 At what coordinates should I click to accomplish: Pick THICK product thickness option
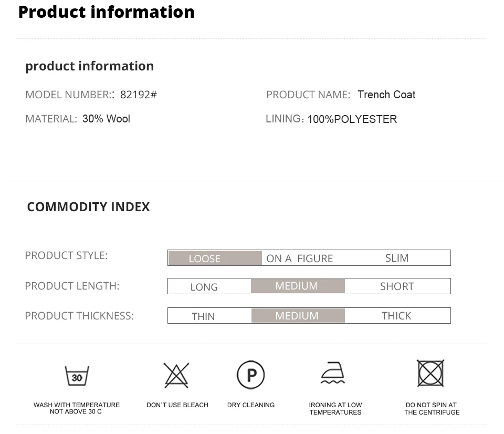pyautogui.click(x=396, y=316)
